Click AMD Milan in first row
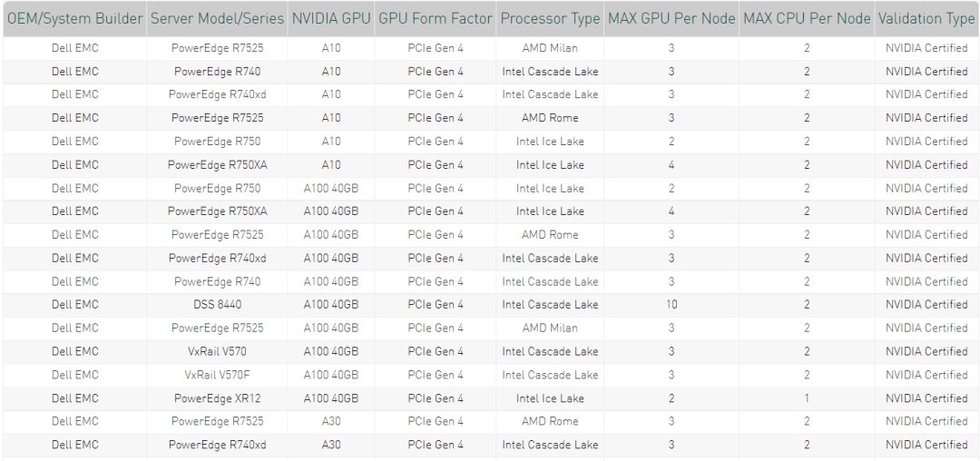This screenshot has height=461, width=980. [550, 48]
